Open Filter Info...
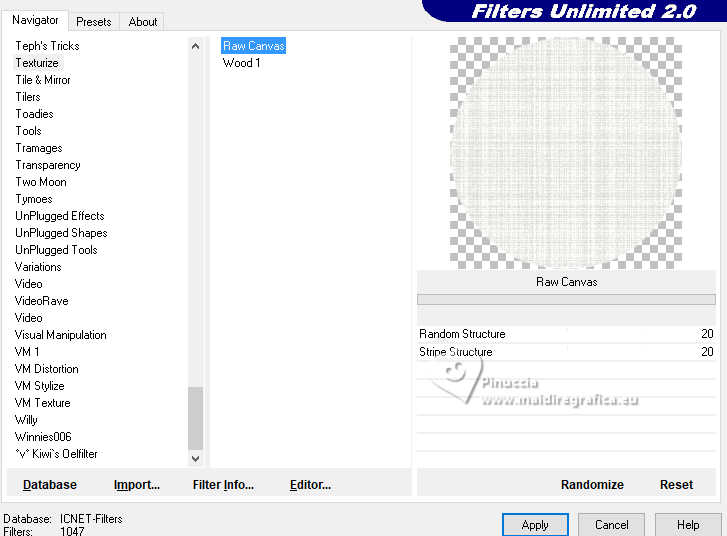 (223, 485)
